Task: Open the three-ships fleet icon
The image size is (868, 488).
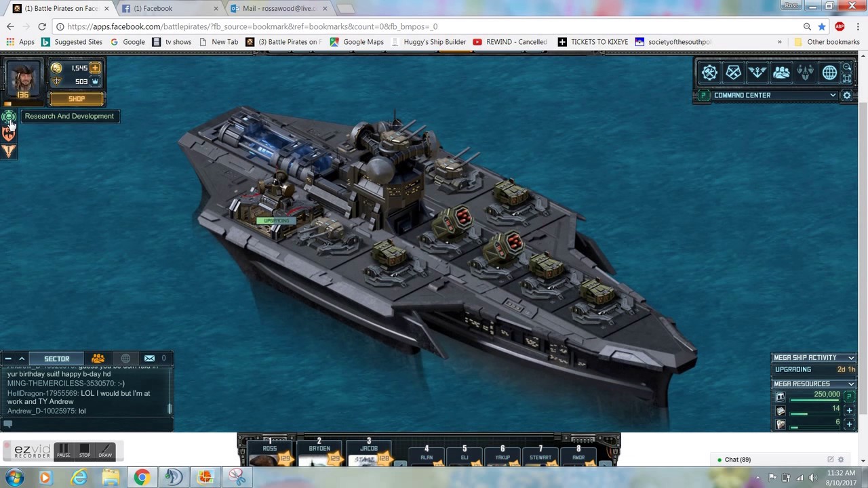Action: (x=805, y=73)
